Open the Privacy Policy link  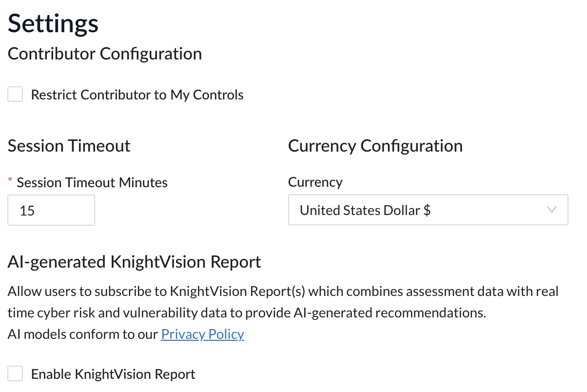[202, 334]
